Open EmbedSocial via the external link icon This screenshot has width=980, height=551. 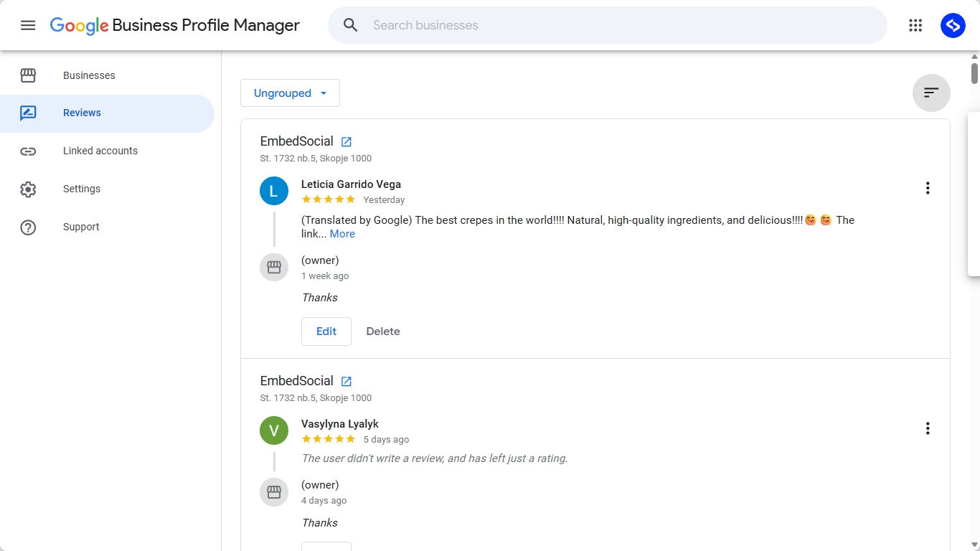[347, 141]
